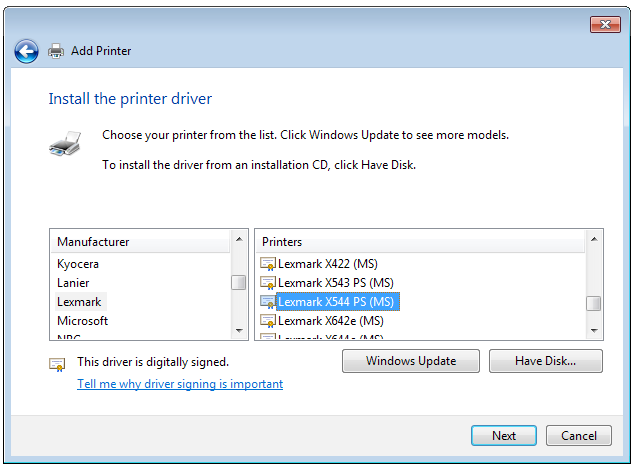The width and height of the screenshot is (636, 470).
Task: Click the certificate icon beside Lexmark X544 PS (MS)
Action: [268, 302]
